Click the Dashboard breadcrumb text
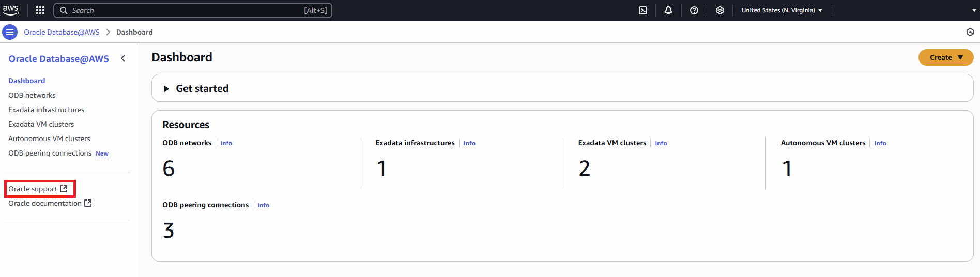 pos(134,32)
